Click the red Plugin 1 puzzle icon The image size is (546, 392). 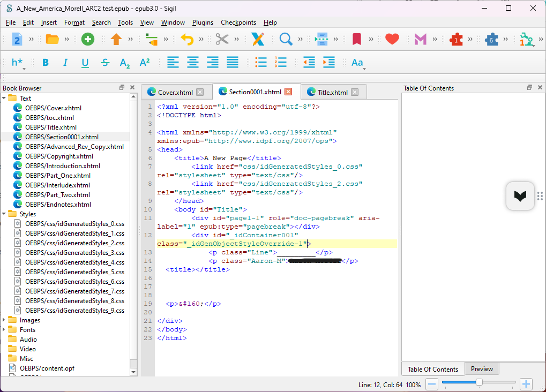456,39
